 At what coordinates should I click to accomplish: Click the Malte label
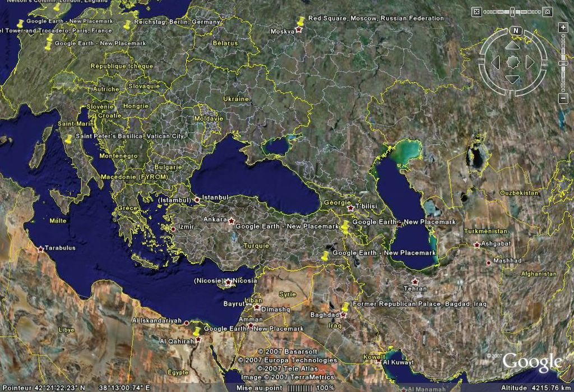point(58,220)
